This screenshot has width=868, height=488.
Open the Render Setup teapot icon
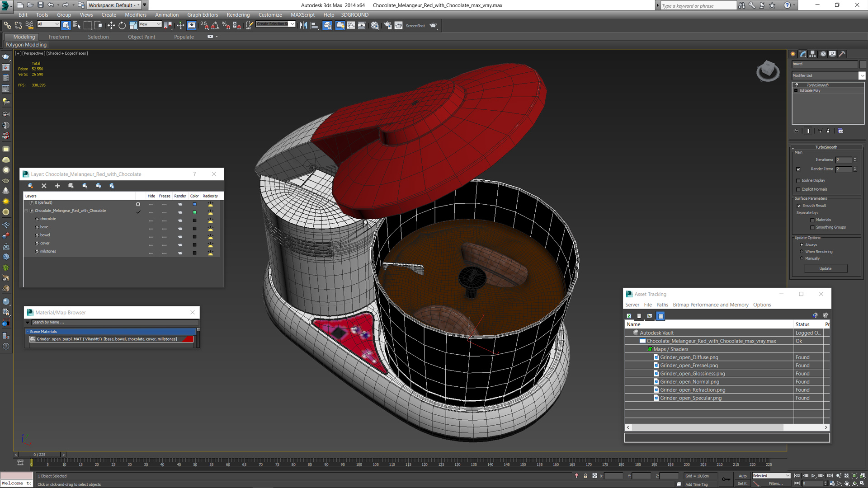(x=387, y=26)
